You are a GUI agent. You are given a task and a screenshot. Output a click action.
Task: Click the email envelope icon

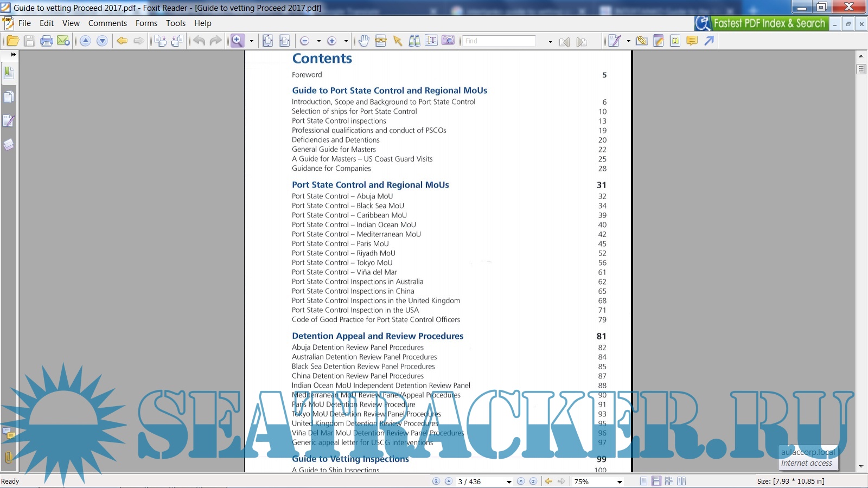click(x=63, y=41)
